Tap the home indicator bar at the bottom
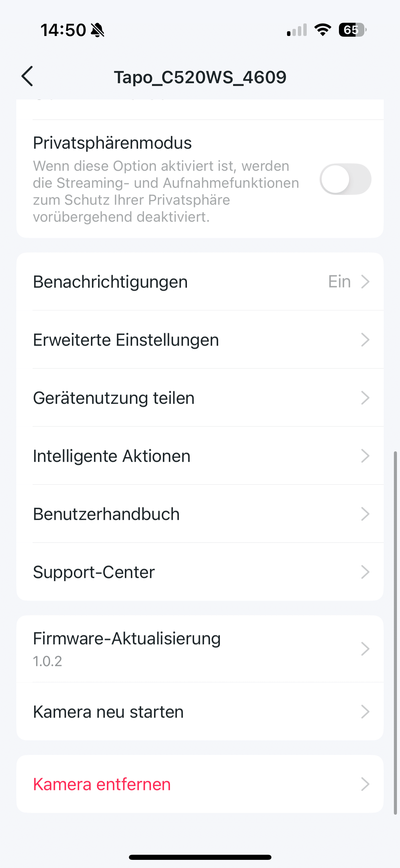This screenshot has height=868, width=400. [200, 857]
